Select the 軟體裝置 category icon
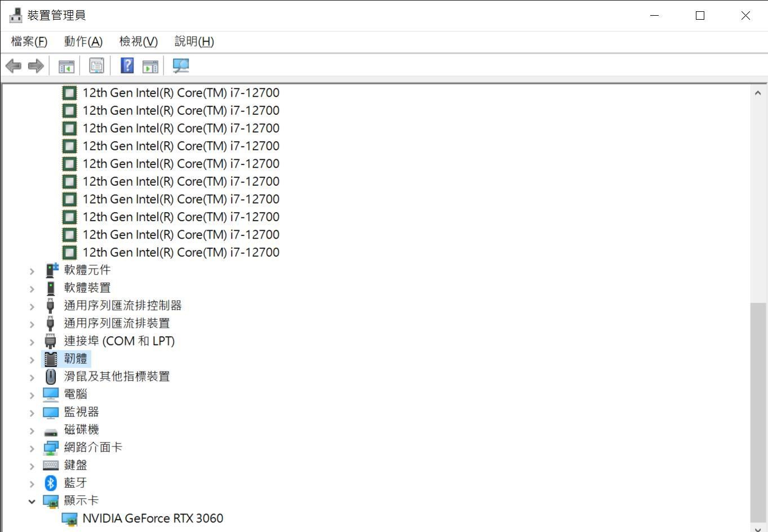 point(51,288)
